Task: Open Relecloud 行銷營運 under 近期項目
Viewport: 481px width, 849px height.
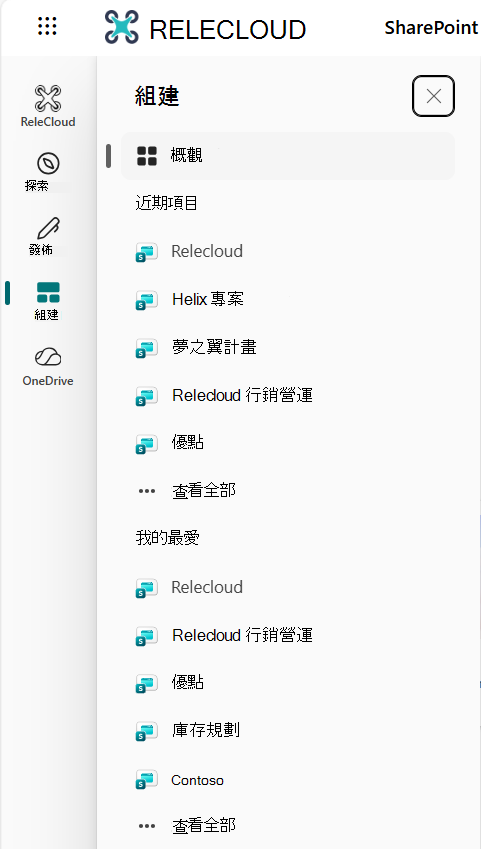Action: pyautogui.click(x=242, y=395)
